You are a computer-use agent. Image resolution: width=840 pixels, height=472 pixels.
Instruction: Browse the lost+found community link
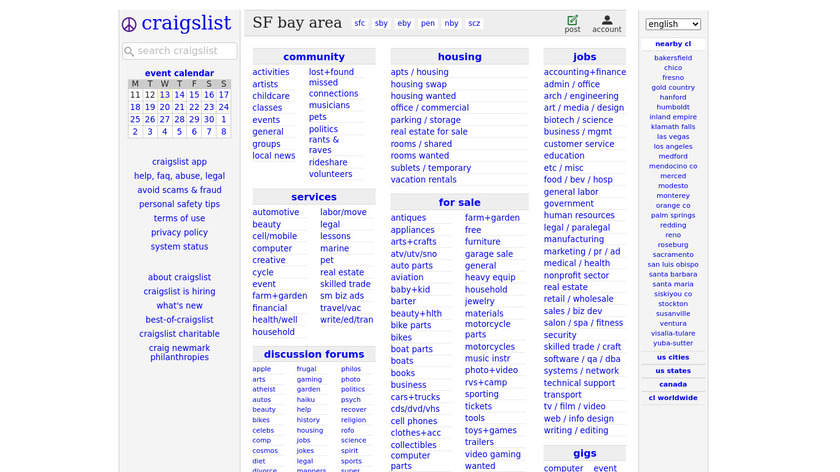[x=331, y=72]
